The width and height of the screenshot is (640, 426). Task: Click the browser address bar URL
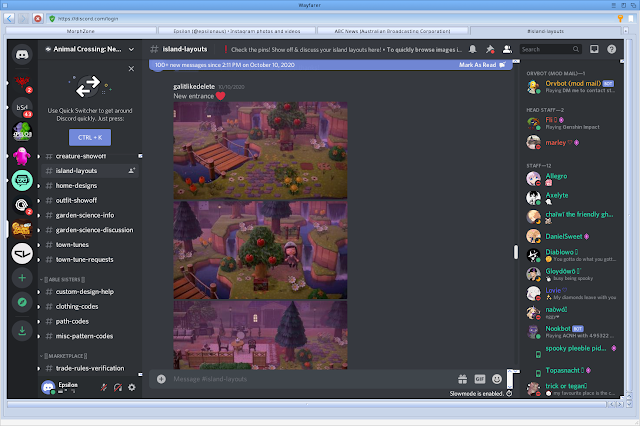[88, 19]
